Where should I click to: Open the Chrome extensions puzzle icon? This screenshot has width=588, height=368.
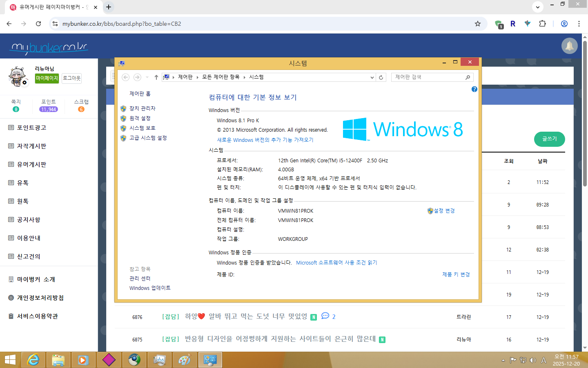click(x=542, y=24)
